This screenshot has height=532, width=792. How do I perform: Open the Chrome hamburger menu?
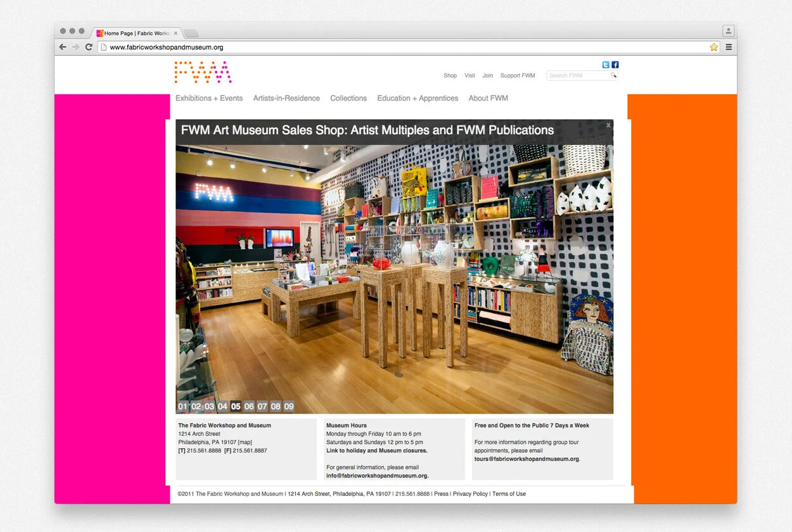tap(729, 47)
